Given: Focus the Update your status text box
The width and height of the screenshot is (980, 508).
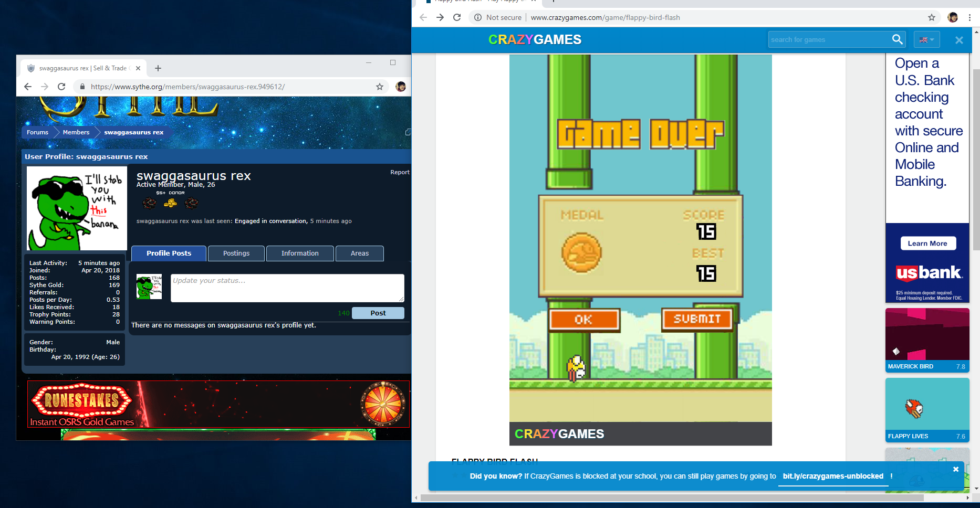Looking at the screenshot, I should (287, 288).
